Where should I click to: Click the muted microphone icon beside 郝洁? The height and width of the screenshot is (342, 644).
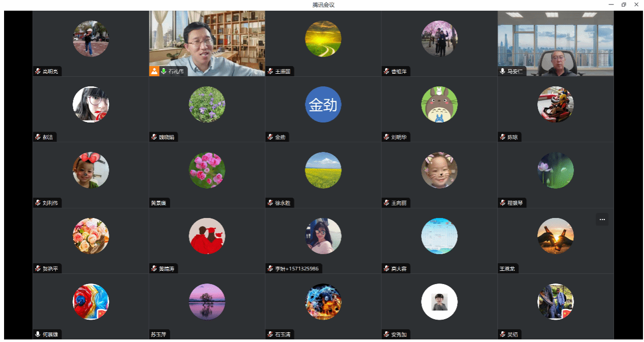[x=38, y=137]
